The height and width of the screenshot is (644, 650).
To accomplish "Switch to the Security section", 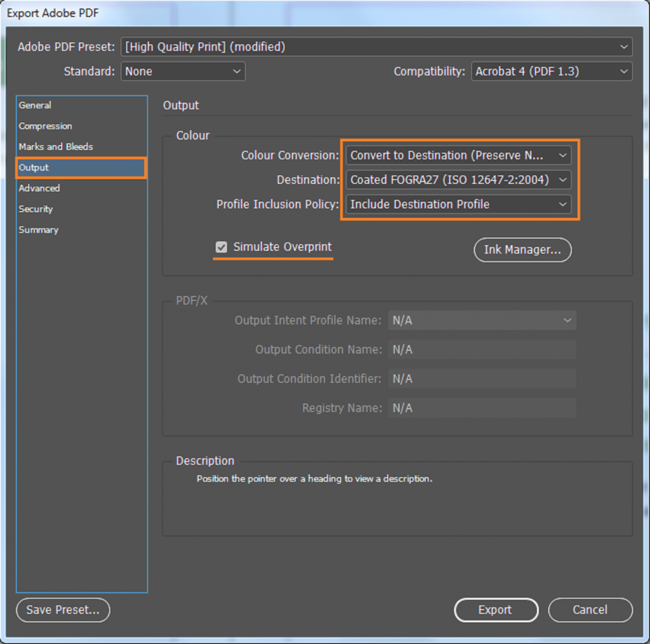I will [x=81, y=209].
